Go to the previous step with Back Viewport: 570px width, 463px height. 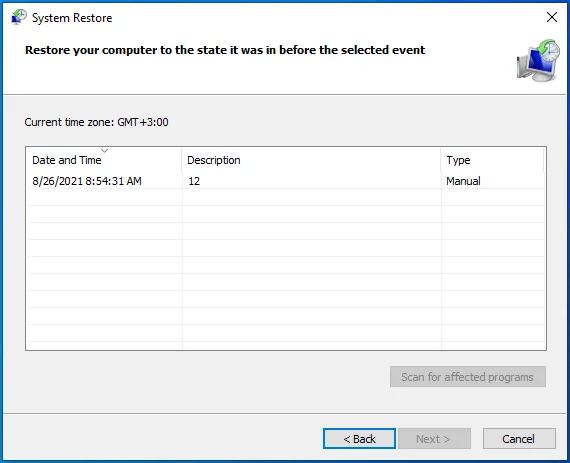pos(359,439)
